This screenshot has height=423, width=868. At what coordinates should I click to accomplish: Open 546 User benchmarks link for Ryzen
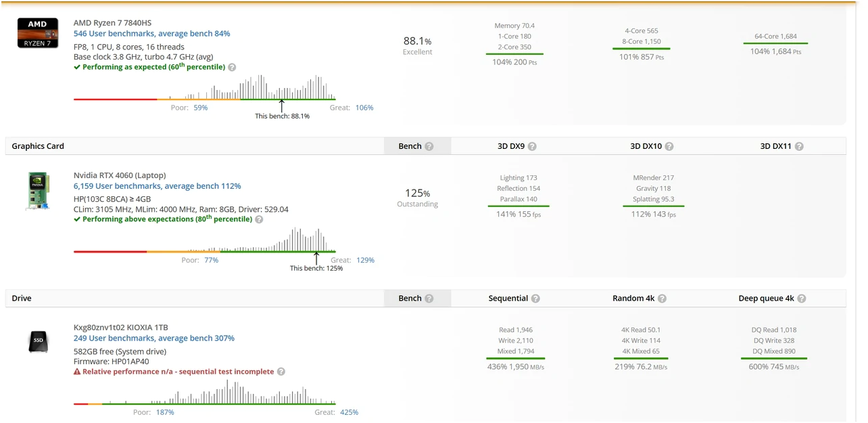[x=151, y=34]
